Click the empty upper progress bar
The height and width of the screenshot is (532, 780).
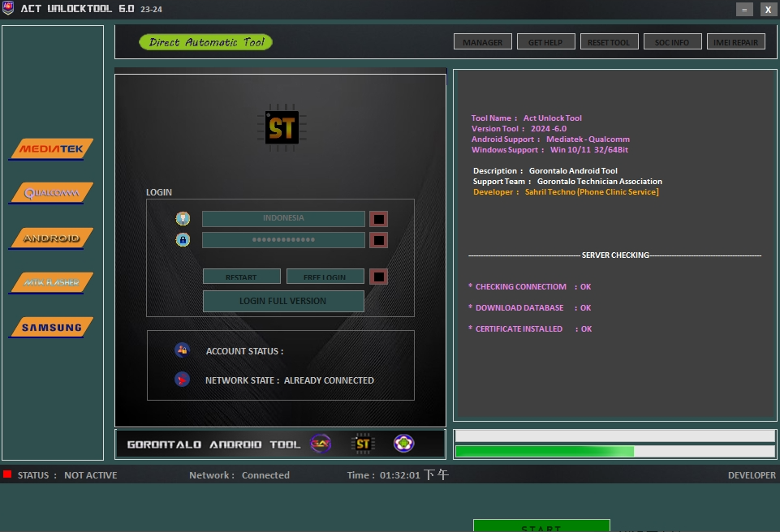(x=615, y=436)
